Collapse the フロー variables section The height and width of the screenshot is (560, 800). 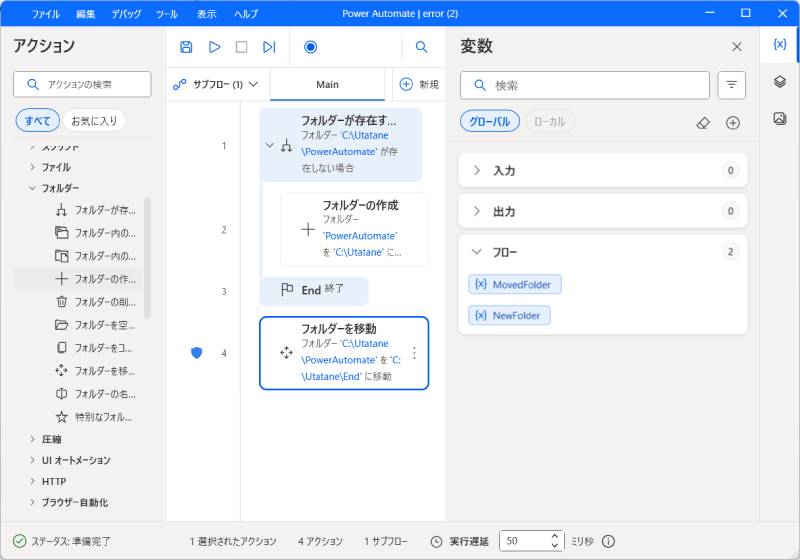pos(477,251)
